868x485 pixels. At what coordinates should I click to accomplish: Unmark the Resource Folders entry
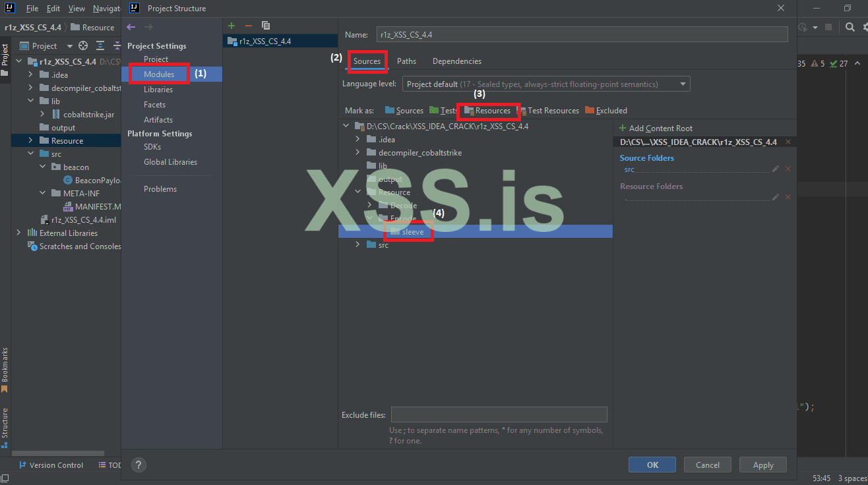pos(788,197)
